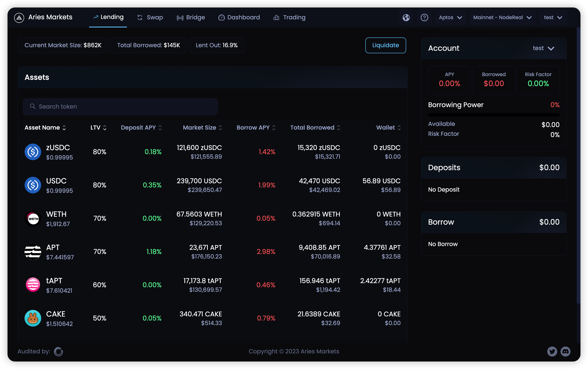Viewport: 588px width, 369px height.
Task: Open the Discord link icon in footer
Action: click(x=565, y=352)
